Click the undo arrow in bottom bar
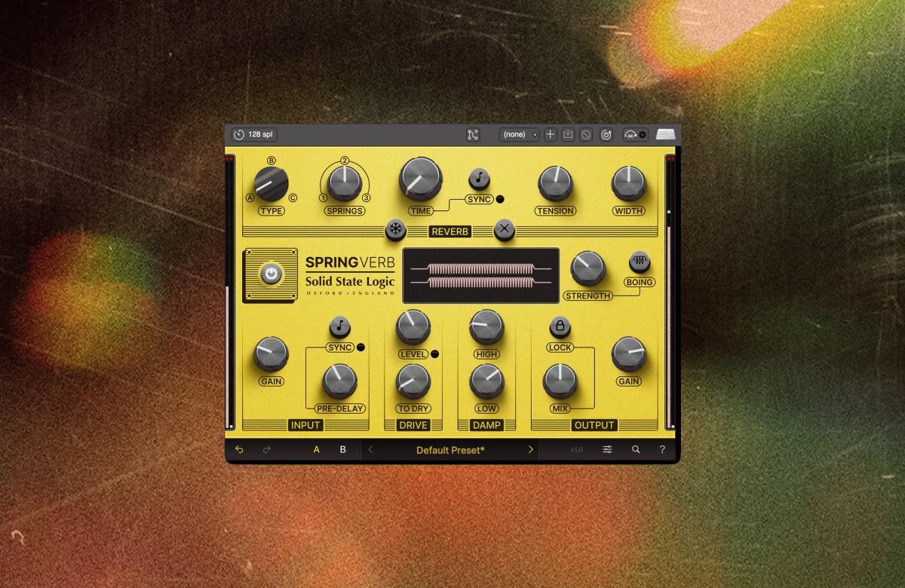This screenshot has height=588, width=905. [x=239, y=449]
